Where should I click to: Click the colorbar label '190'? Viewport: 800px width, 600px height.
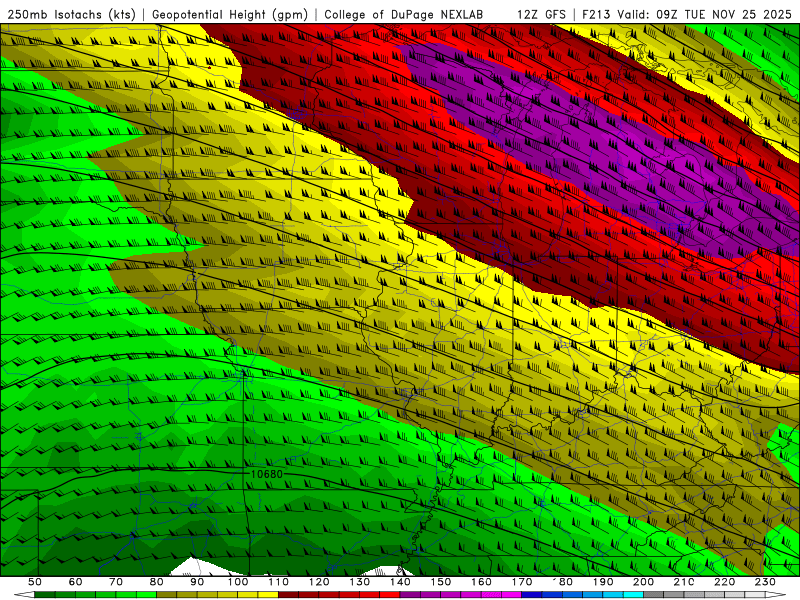coord(604,582)
